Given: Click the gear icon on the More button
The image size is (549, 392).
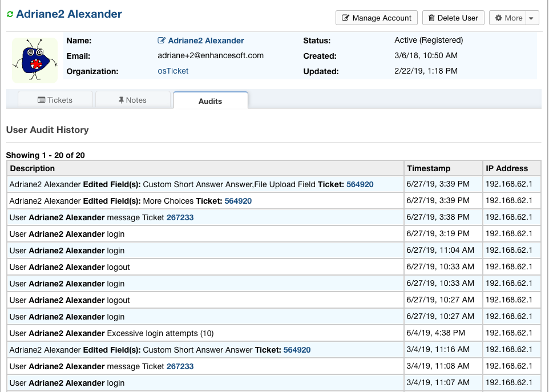Looking at the screenshot, I should [x=499, y=18].
